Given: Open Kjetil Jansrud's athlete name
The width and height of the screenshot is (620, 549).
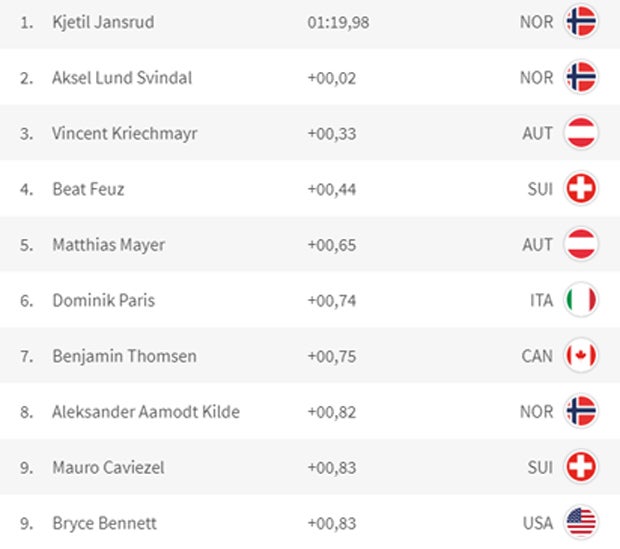Looking at the screenshot, I should click(x=103, y=22).
